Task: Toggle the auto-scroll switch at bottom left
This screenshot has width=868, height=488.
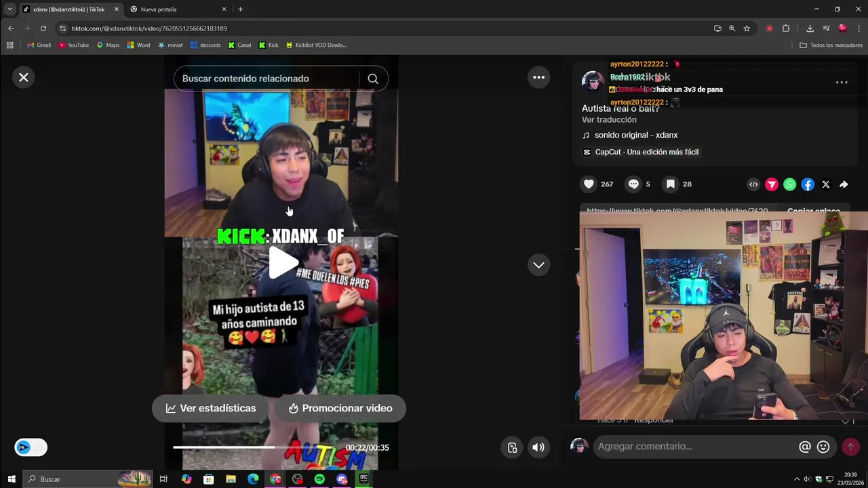Action: (31, 447)
